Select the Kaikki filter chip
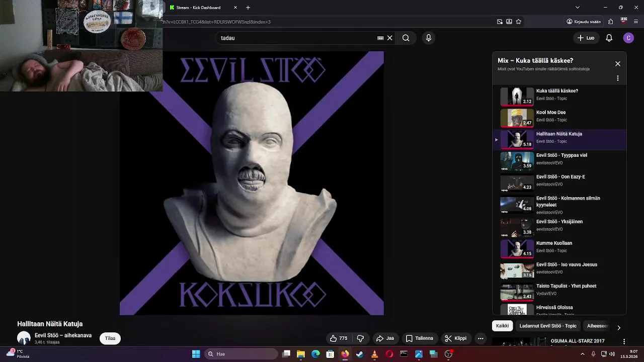 503,326
